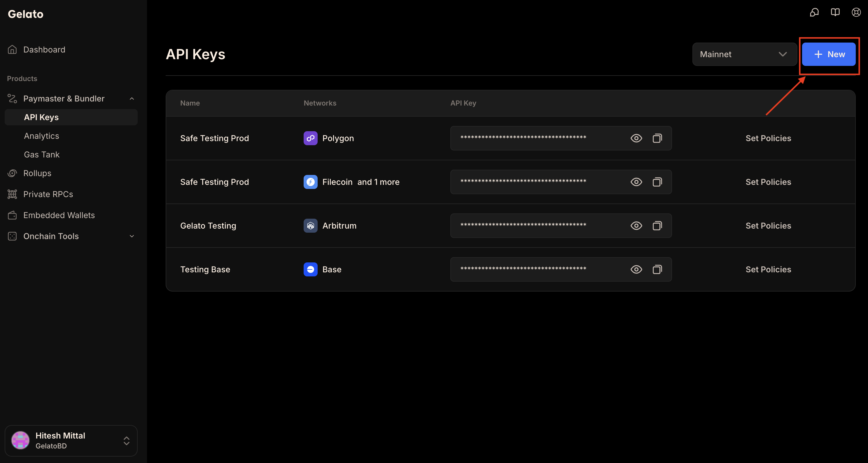Copy the Testing Base API key
This screenshot has height=463, width=868.
[657, 269]
